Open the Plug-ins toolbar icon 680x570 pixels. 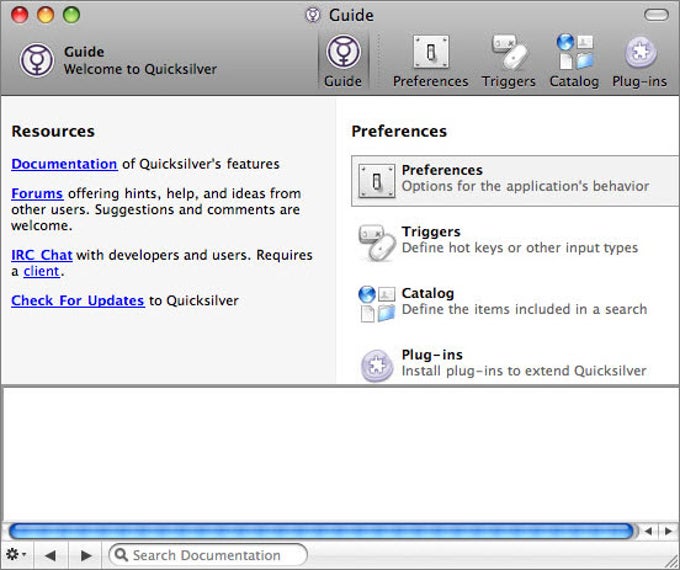tap(640, 61)
